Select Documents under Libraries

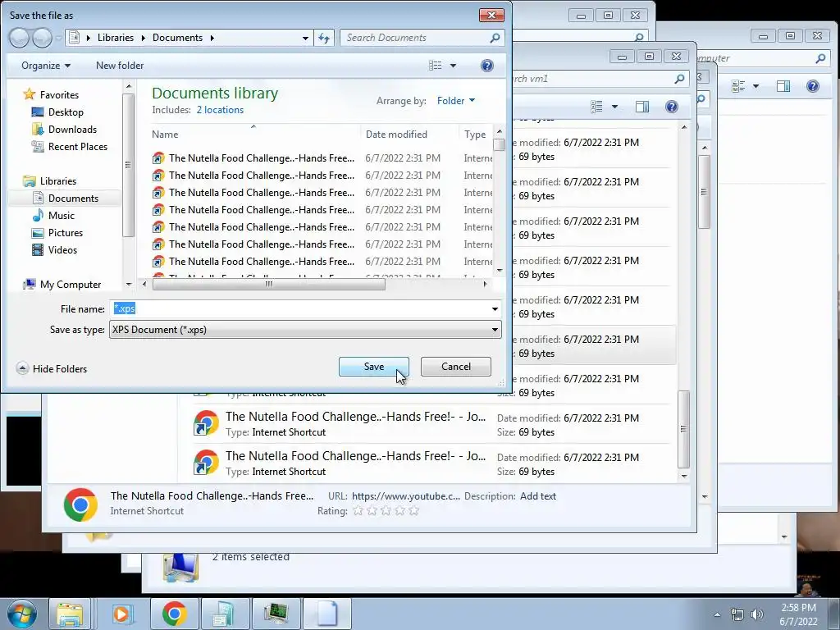[x=73, y=199]
